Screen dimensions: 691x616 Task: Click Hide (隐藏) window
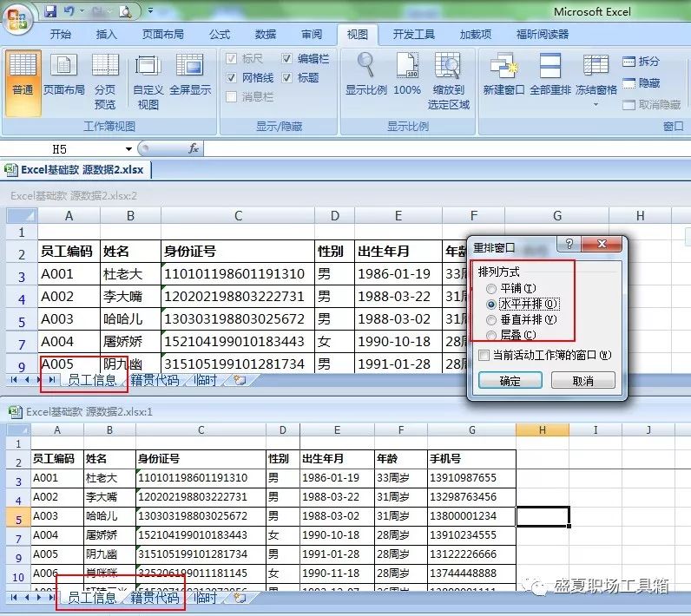(x=641, y=82)
